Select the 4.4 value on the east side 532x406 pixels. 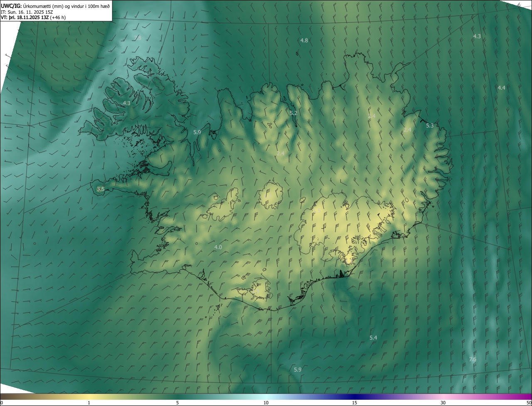pos(502,88)
